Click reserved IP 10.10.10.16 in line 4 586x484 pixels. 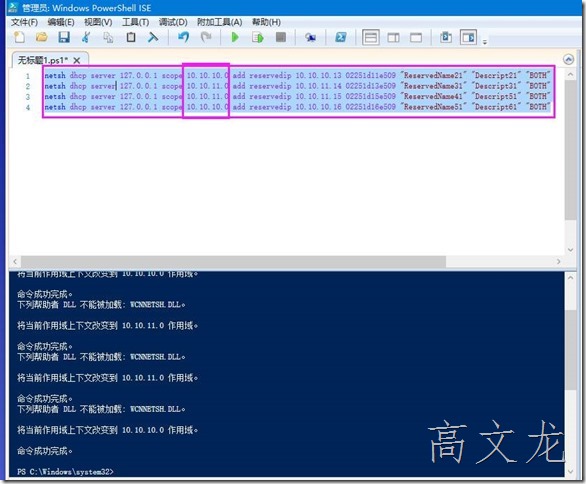(318, 107)
